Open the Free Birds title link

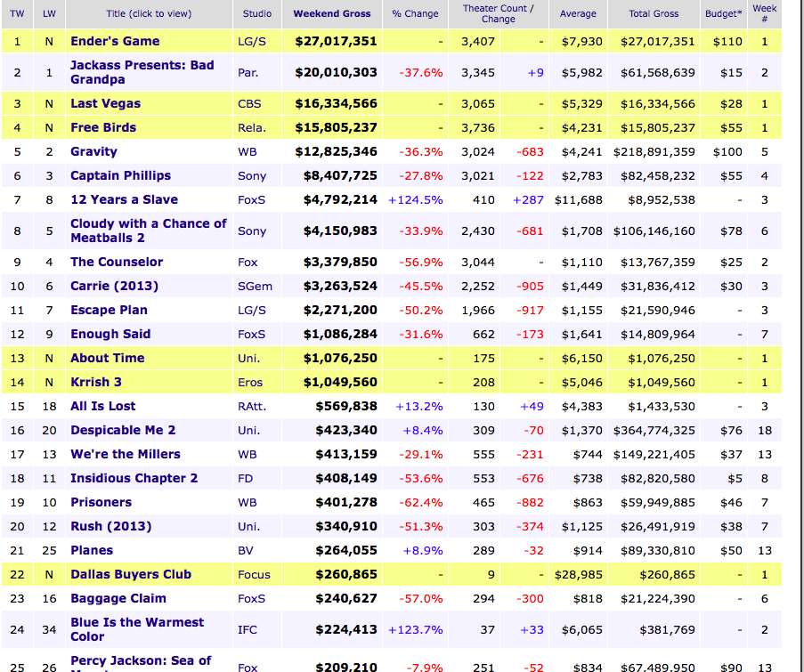(103, 127)
